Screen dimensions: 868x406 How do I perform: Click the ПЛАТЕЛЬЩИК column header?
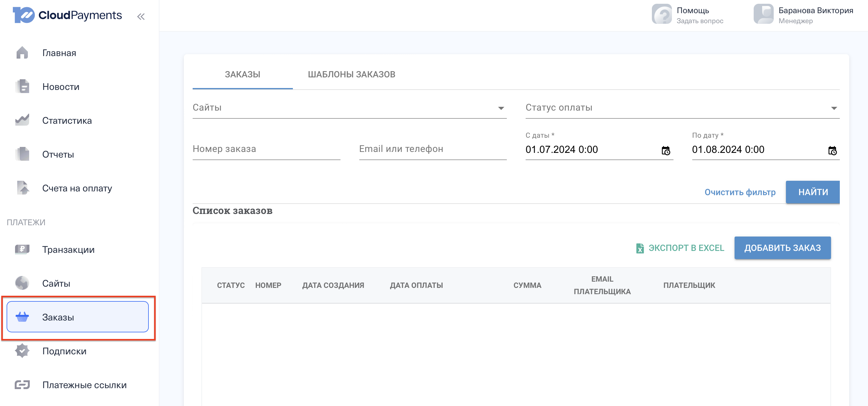(689, 285)
